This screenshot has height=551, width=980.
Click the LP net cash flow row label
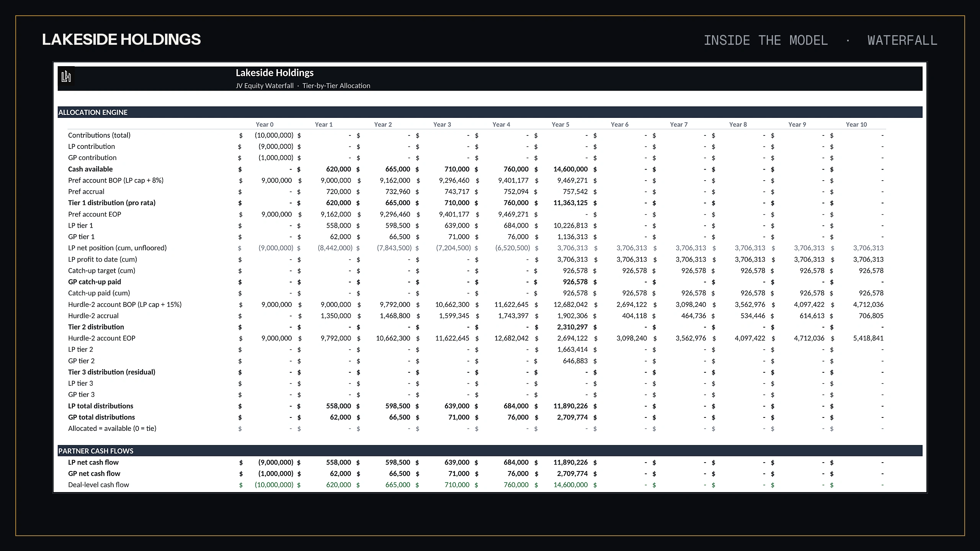coord(93,462)
